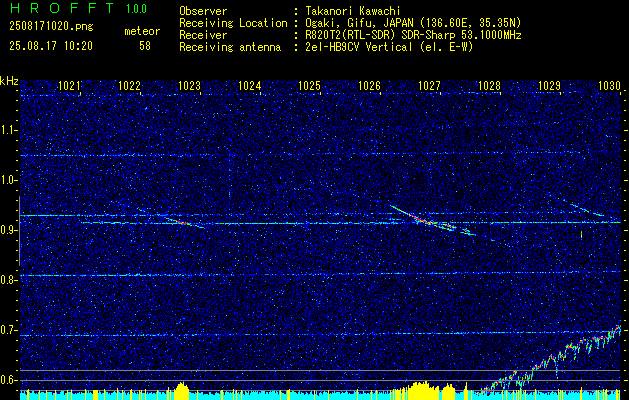
Task: Click the word meteor in the header
Action: coord(142,31)
